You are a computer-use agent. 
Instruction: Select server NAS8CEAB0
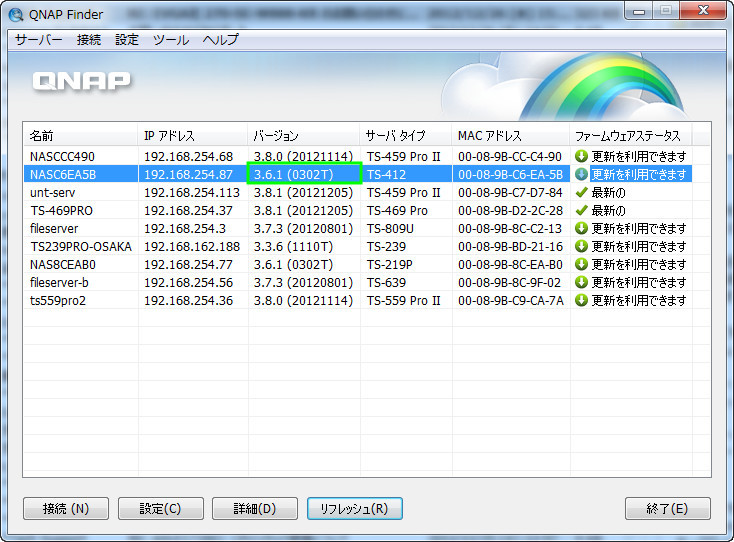pyautogui.click(x=63, y=264)
